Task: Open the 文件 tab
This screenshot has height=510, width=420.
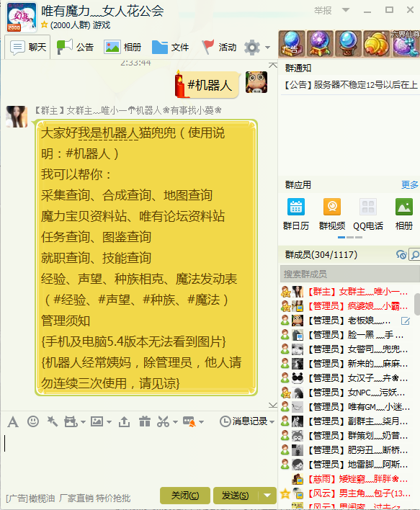Action: click(x=170, y=47)
